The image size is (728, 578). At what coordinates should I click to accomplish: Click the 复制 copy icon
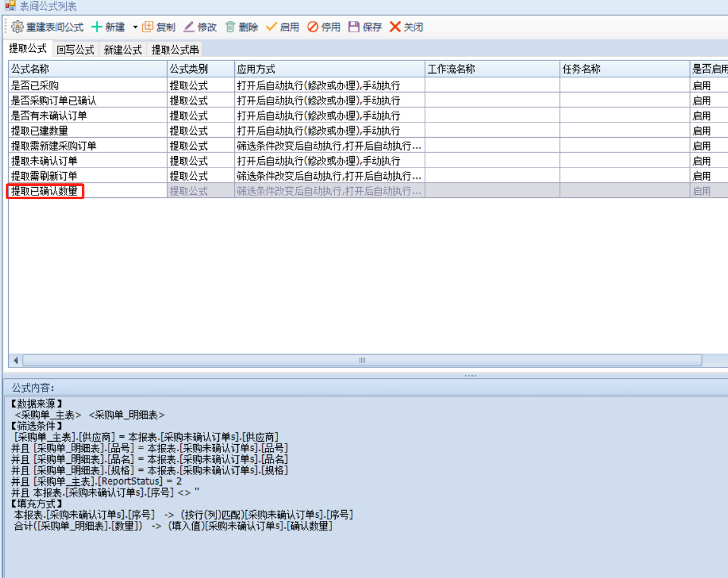coord(148,27)
